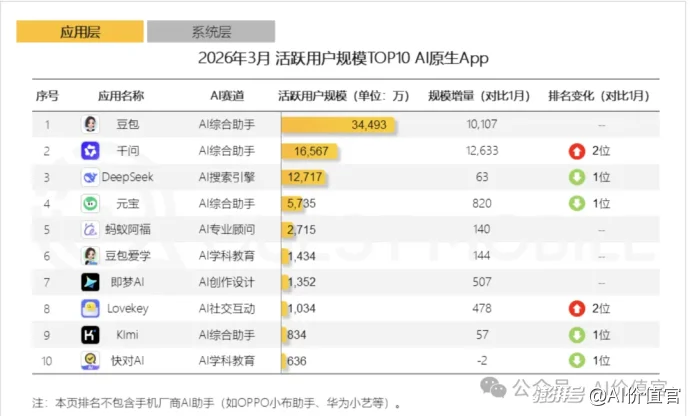Click the DeepSeek whale icon
The height and width of the screenshot is (416, 690).
pos(90,177)
